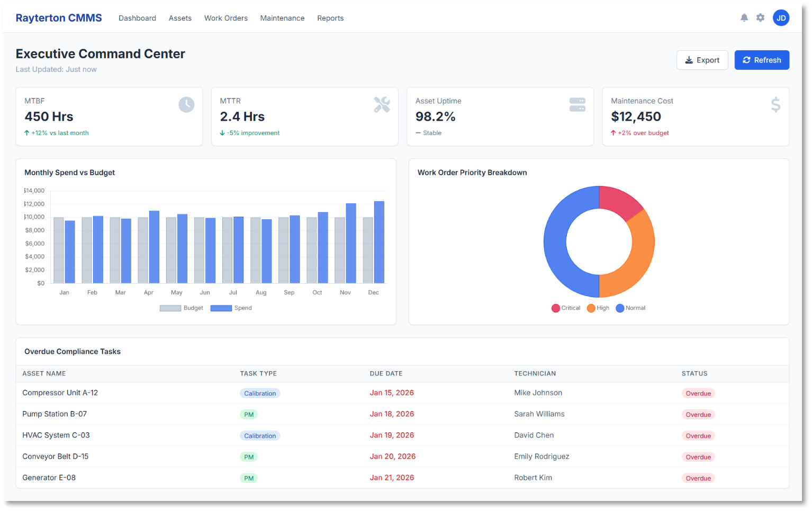The image size is (812, 511).
Task: Toggle the Budget series in chart legend
Action: 181,308
